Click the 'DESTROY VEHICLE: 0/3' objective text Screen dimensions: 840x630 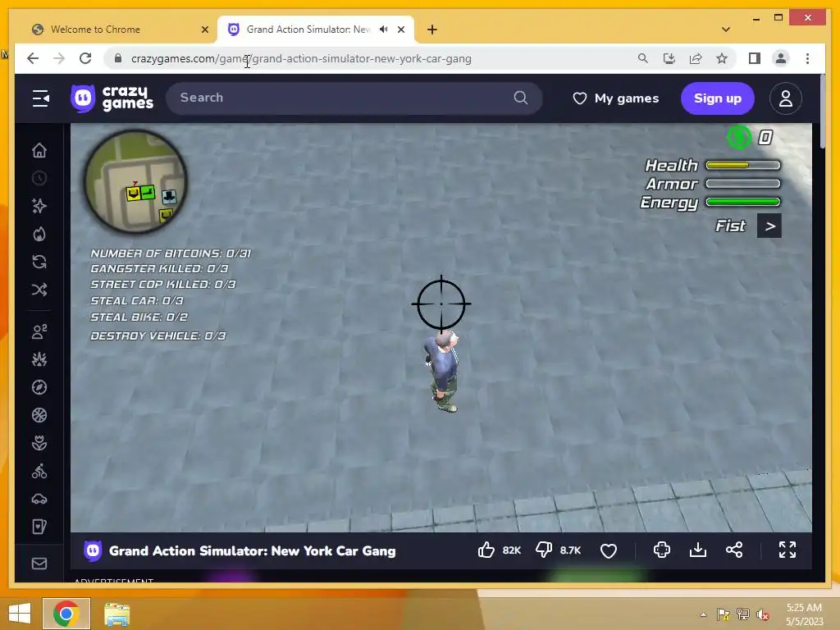click(158, 336)
